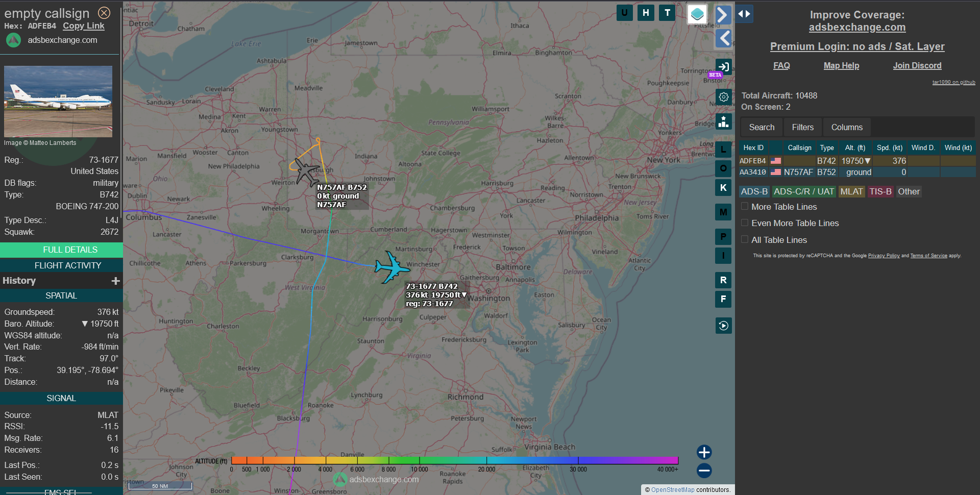Sort table by Wind (kt) column
Screen dimensions: 980x495
click(x=958, y=148)
